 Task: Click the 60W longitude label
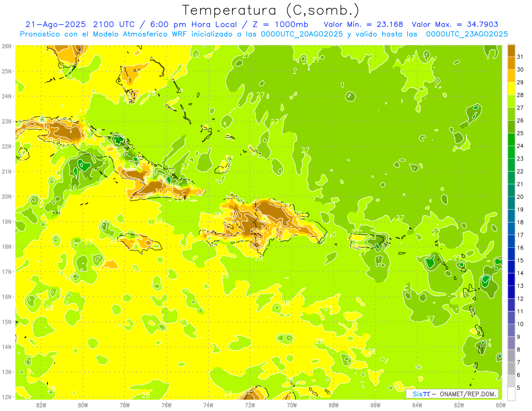(501, 405)
